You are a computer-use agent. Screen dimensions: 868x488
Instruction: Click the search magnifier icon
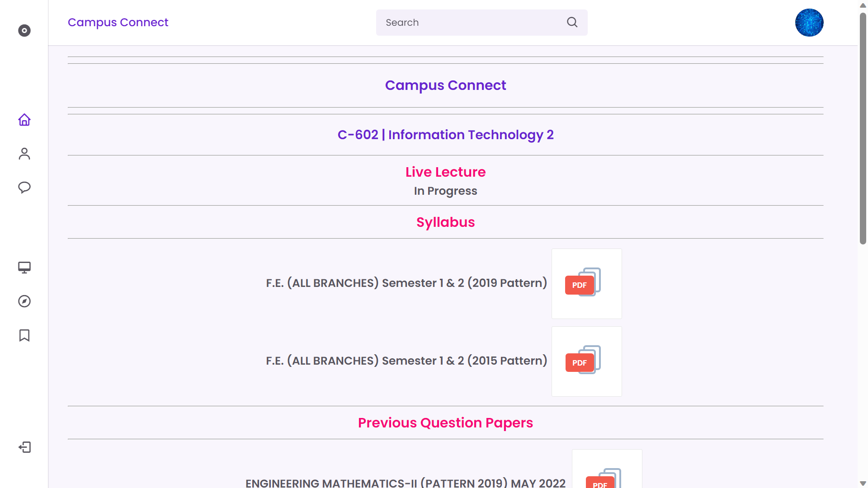click(572, 22)
